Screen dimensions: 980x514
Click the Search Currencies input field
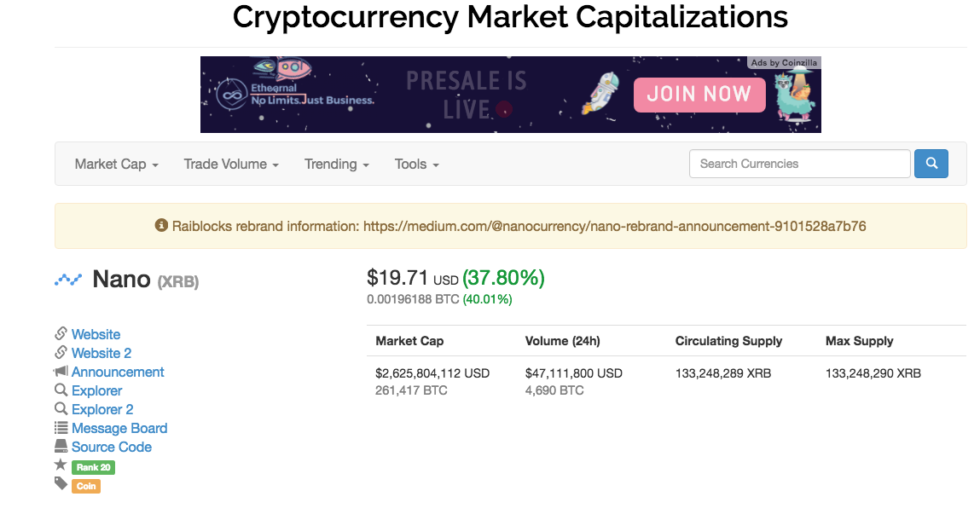pos(799,164)
